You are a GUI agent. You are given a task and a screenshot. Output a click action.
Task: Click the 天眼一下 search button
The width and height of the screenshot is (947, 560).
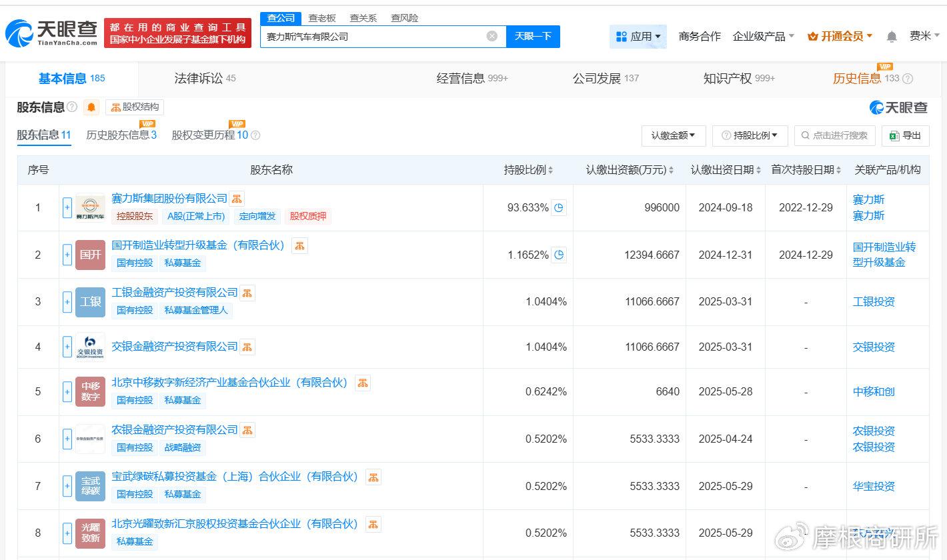(533, 36)
